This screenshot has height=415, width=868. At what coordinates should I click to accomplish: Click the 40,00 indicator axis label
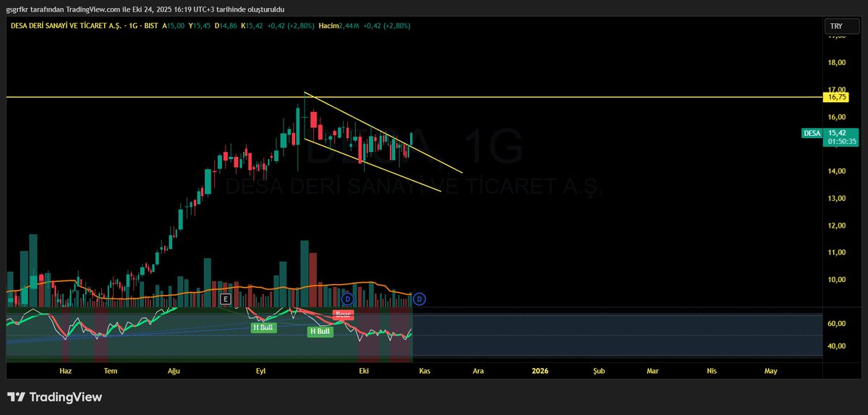[837, 346]
